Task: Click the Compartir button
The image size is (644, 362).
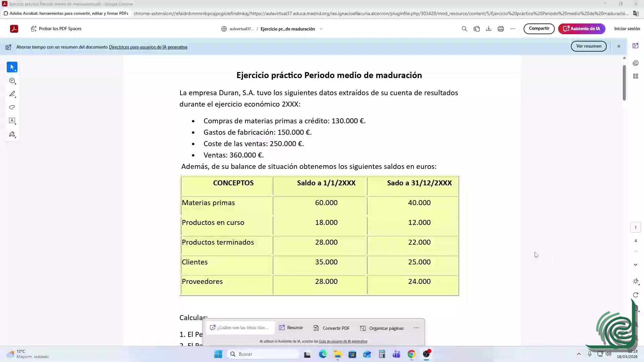Action: click(x=539, y=28)
